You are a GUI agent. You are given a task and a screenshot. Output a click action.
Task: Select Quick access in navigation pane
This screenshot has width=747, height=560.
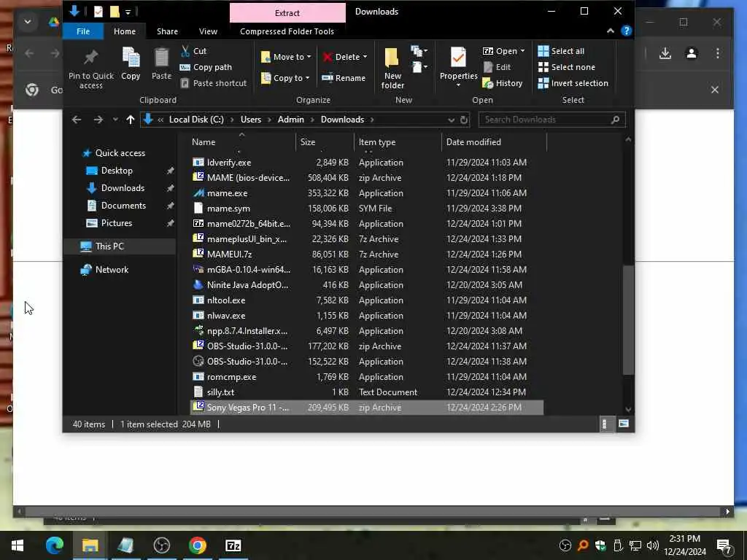tap(120, 153)
